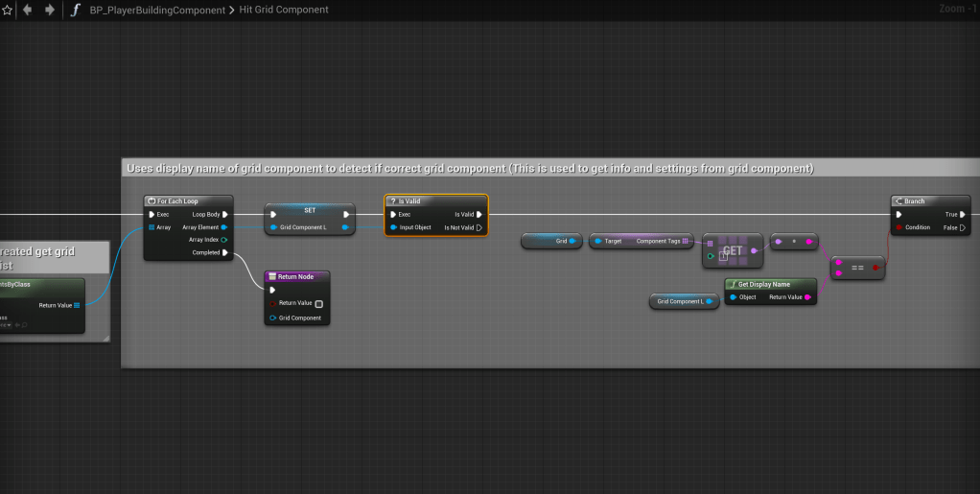
Task: Click the function f icon in the breadcrumb
Action: point(75,10)
